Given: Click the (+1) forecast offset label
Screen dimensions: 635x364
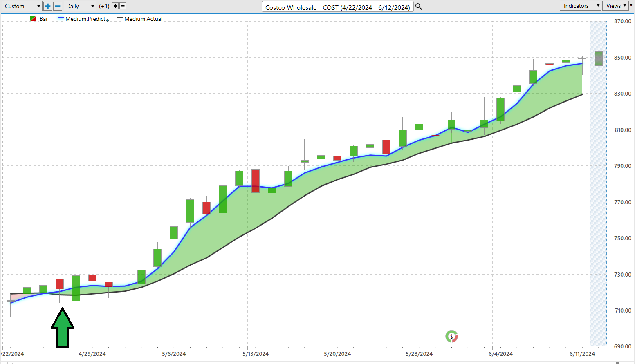Looking at the screenshot, I should point(104,6).
